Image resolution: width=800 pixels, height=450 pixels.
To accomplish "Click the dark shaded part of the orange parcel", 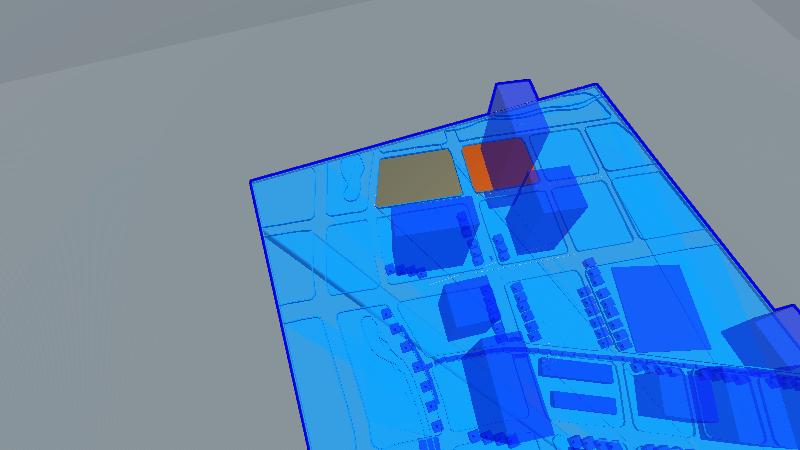I will tap(510, 162).
